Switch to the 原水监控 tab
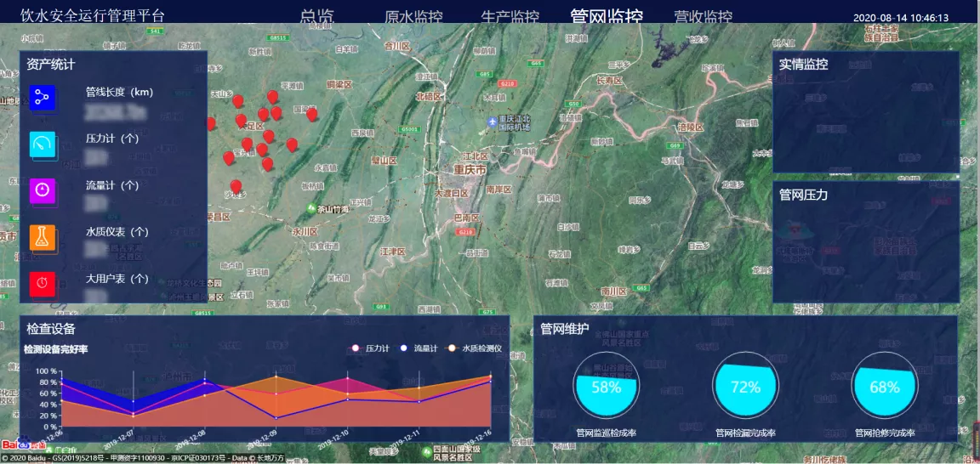The height and width of the screenshot is (464, 980). point(413,17)
